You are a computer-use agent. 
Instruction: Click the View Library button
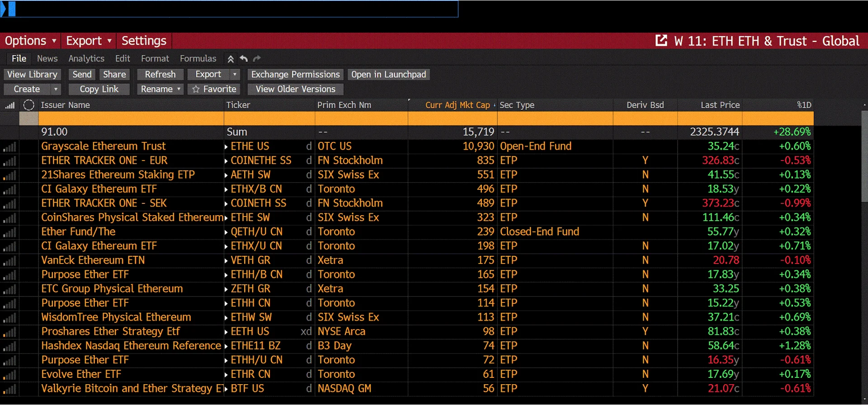pos(32,75)
